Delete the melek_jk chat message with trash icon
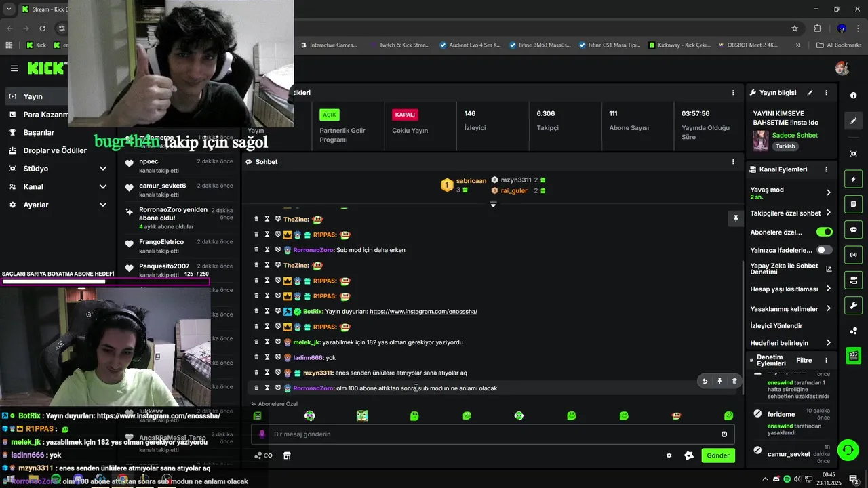This screenshot has width=868, height=488. (x=256, y=342)
